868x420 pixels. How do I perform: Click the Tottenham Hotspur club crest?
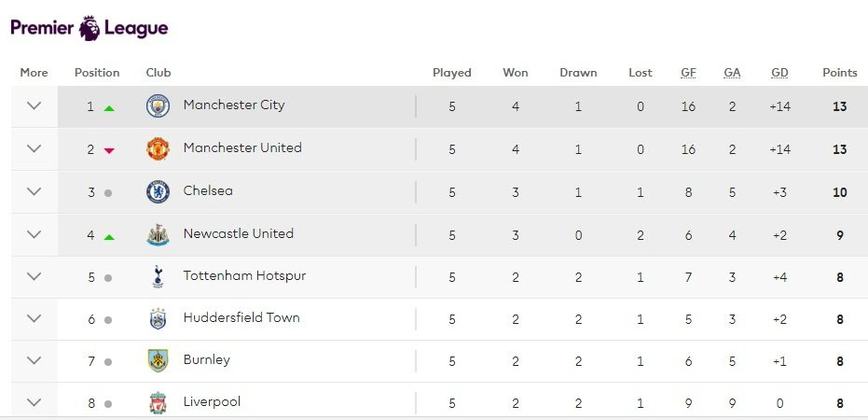(158, 276)
